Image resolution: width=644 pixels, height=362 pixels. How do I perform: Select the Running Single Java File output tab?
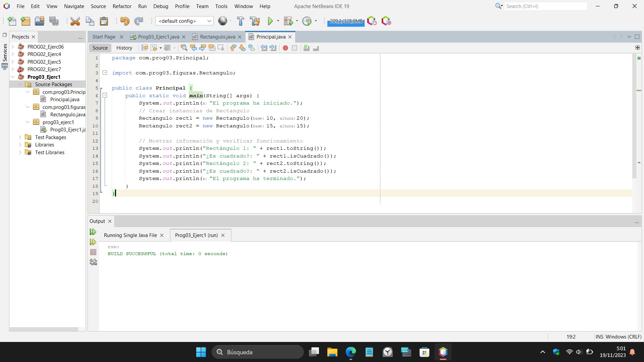click(130, 235)
